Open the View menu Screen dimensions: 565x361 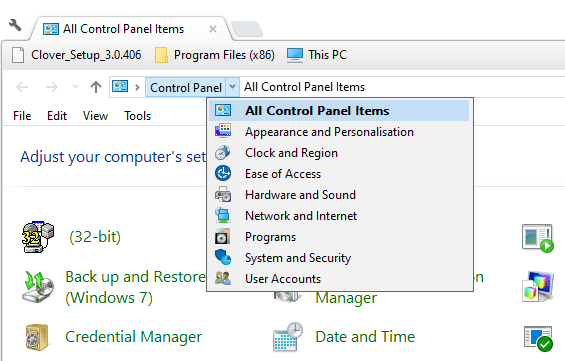[95, 116]
